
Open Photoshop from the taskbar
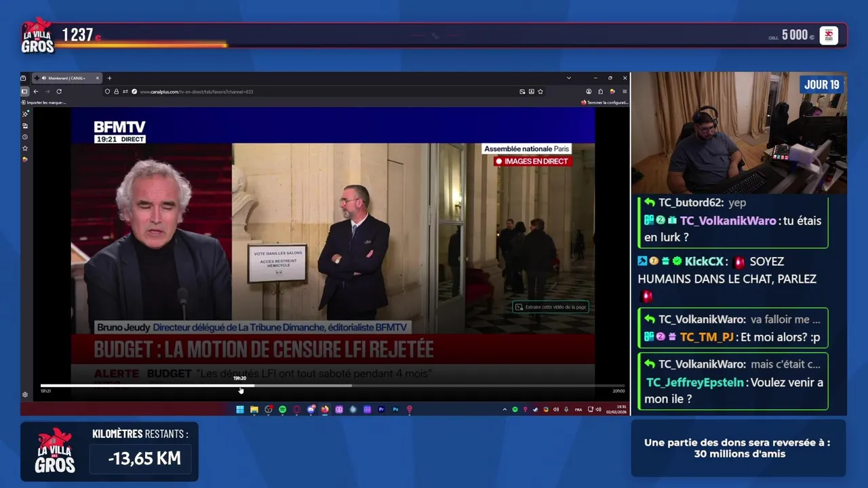pos(395,409)
